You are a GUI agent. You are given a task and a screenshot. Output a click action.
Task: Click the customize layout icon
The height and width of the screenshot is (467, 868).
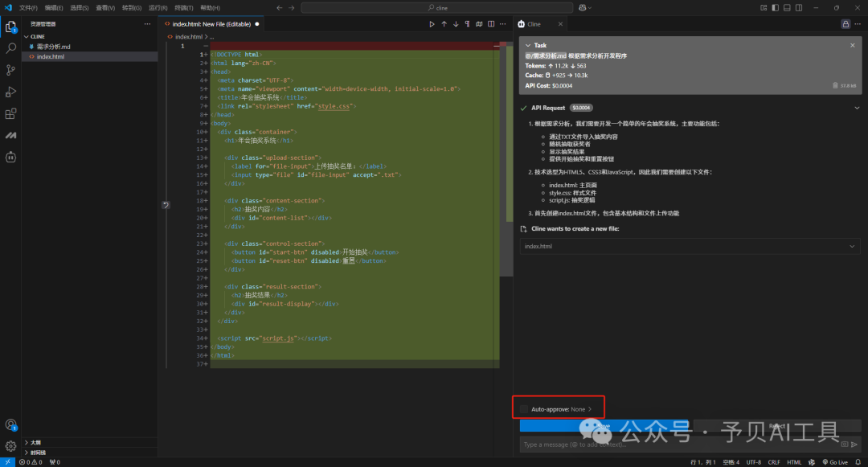click(764, 8)
